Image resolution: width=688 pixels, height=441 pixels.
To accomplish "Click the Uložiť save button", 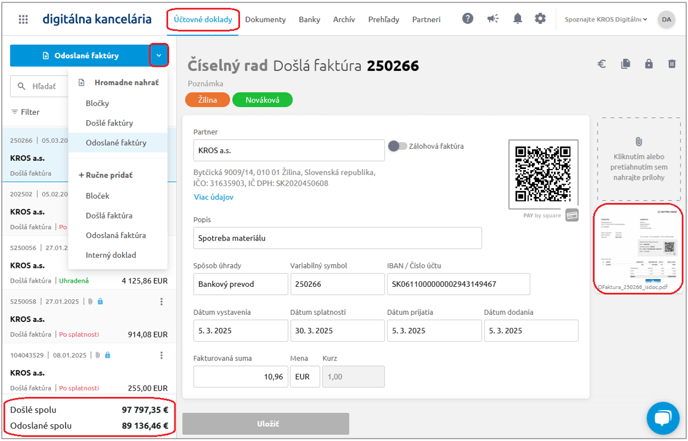I will coord(266,424).
